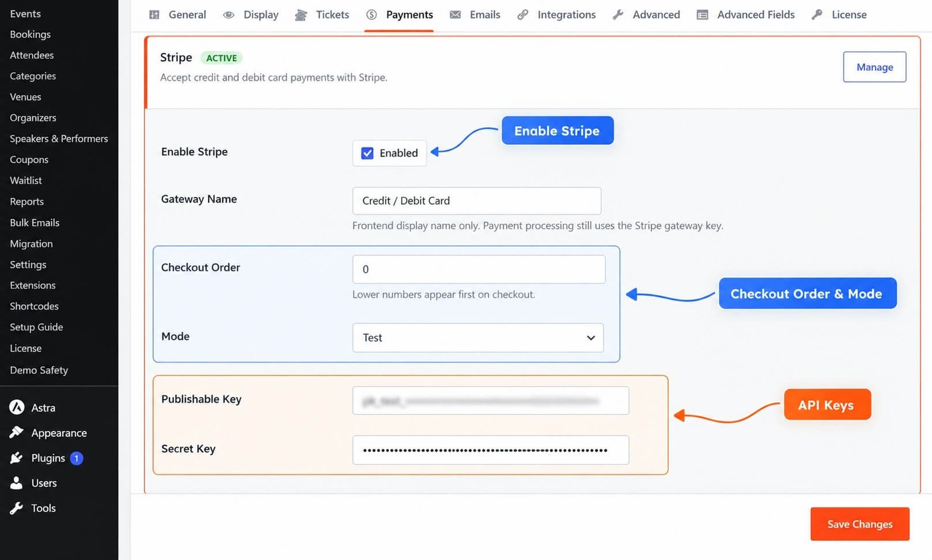This screenshot has width=932, height=560.
Task: Open Coupons in the sidebar
Action: [x=29, y=160]
